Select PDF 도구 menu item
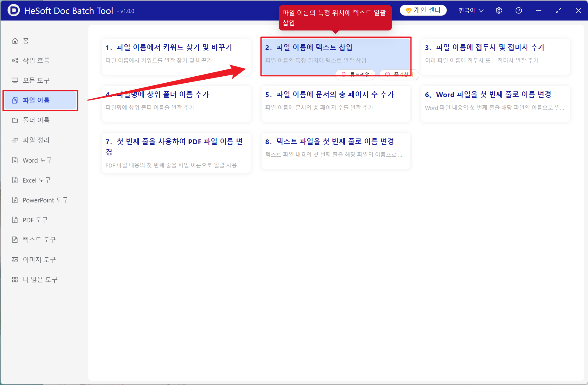The height and width of the screenshot is (385, 588). (x=40, y=220)
